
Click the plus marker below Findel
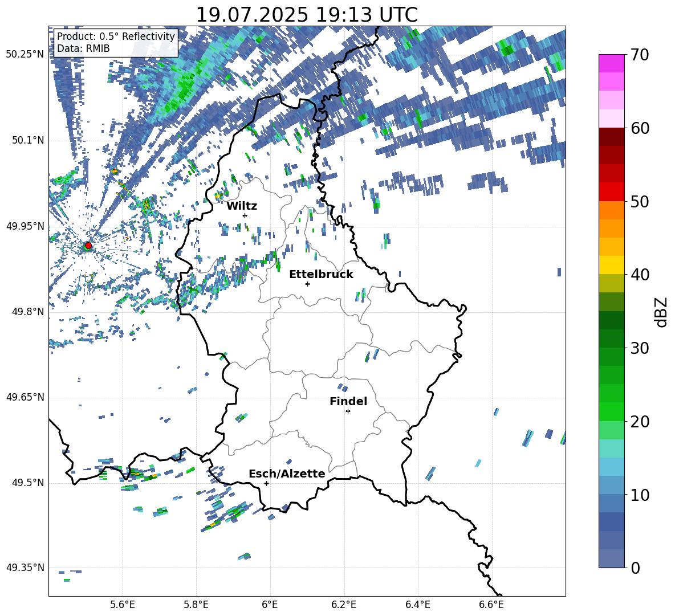[348, 411]
